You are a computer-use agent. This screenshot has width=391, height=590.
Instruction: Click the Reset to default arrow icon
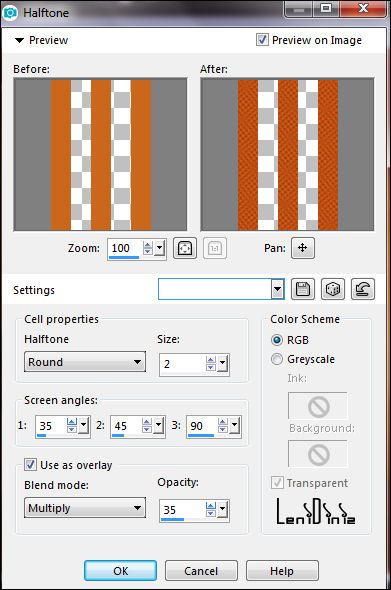[363, 289]
